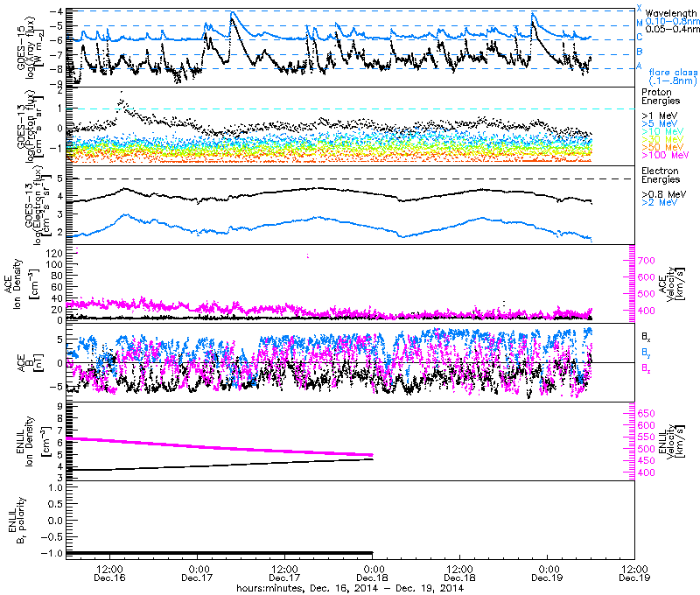Click the 'flare class (.1-.8nm)' caption
The height and width of the screenshot is (595, 700).
(673, 76)
